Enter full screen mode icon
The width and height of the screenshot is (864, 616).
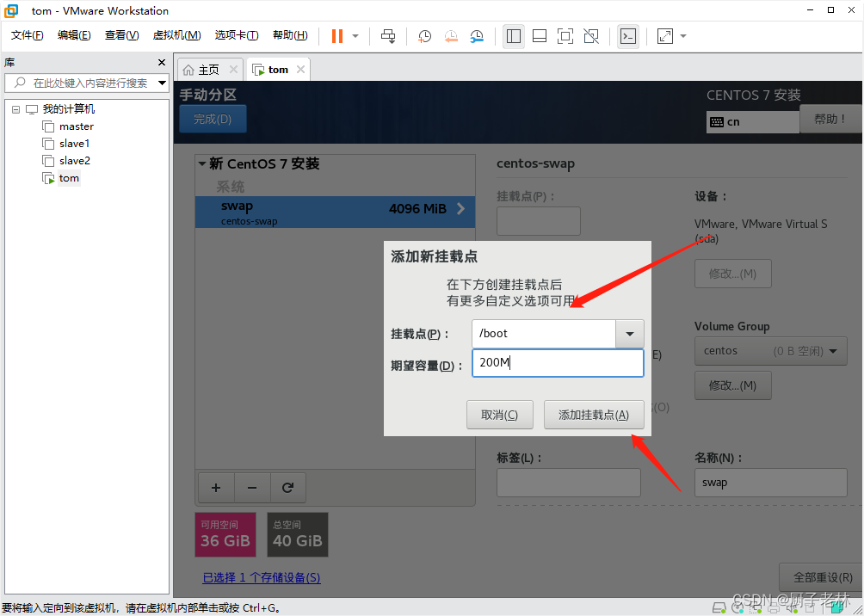[565, 36]
